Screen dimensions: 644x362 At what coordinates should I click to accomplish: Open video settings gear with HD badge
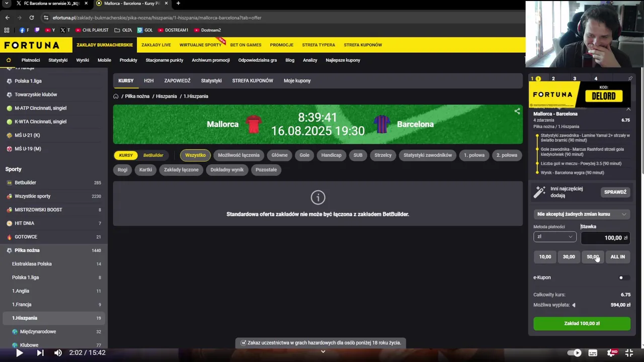point(612,353)
